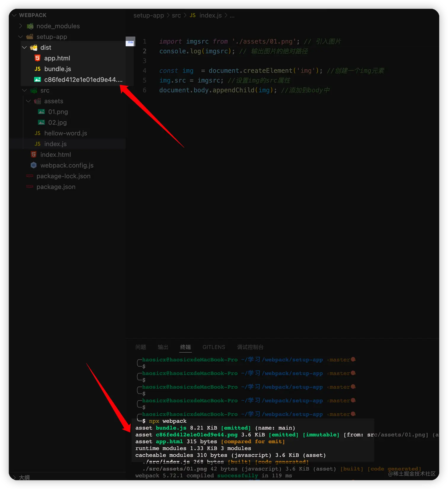Viewport: 448px width, 489px height.
Task: Click the HTML5 icon beside index.html
Action: pyautogui.click(x=33, y=154)
